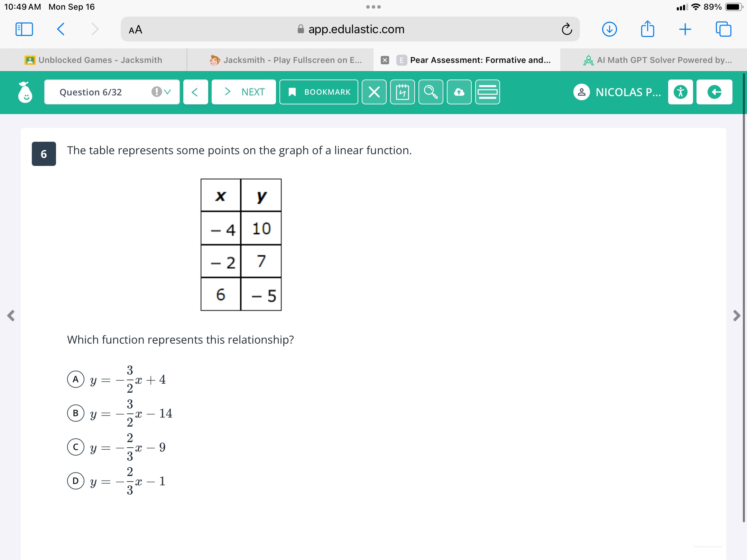747x560 pixels.
Task: Click the user avatar icon
Action: point(581,92)
